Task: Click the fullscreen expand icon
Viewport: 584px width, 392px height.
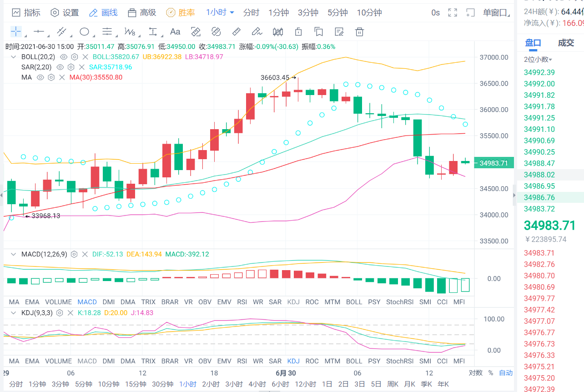Action: click(x=453, y=13)
